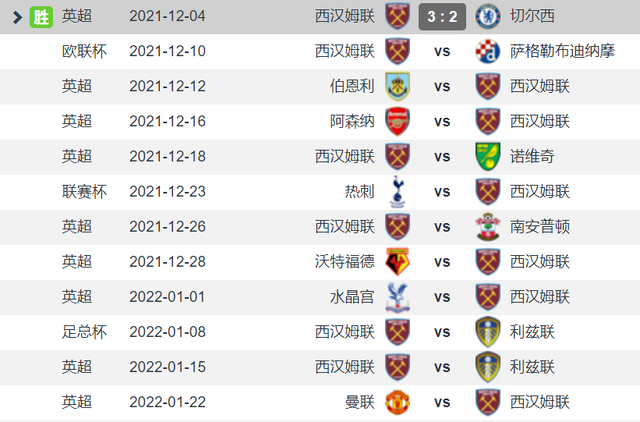640x422 pixels.
Task: Click the Arsenal club crest
Action: 398,122
